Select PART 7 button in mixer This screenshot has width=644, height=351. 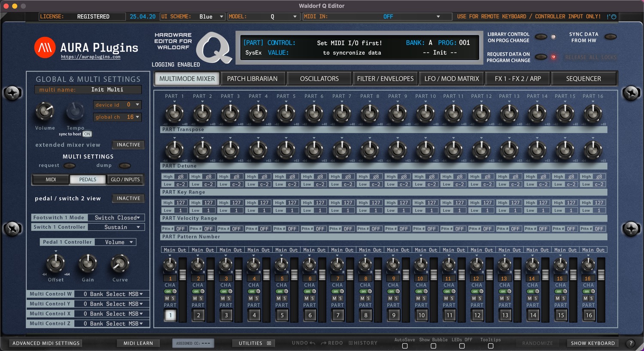[x=338, y=315]
